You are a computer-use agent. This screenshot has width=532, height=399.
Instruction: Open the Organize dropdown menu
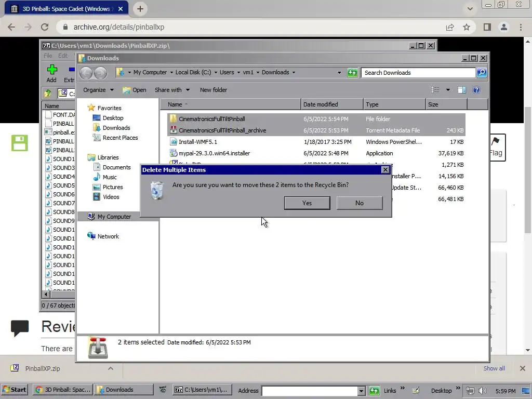point(98,90)
